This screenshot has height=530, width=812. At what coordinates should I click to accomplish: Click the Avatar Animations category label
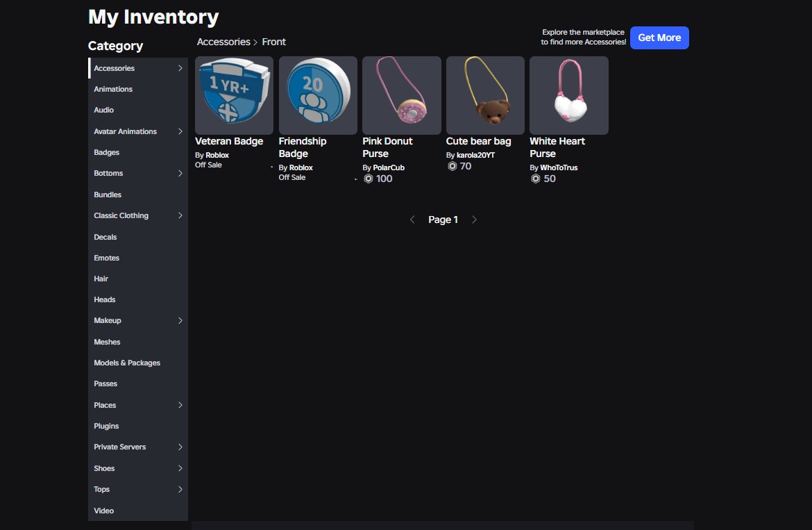pyautogui.click(x=126, y=131)
